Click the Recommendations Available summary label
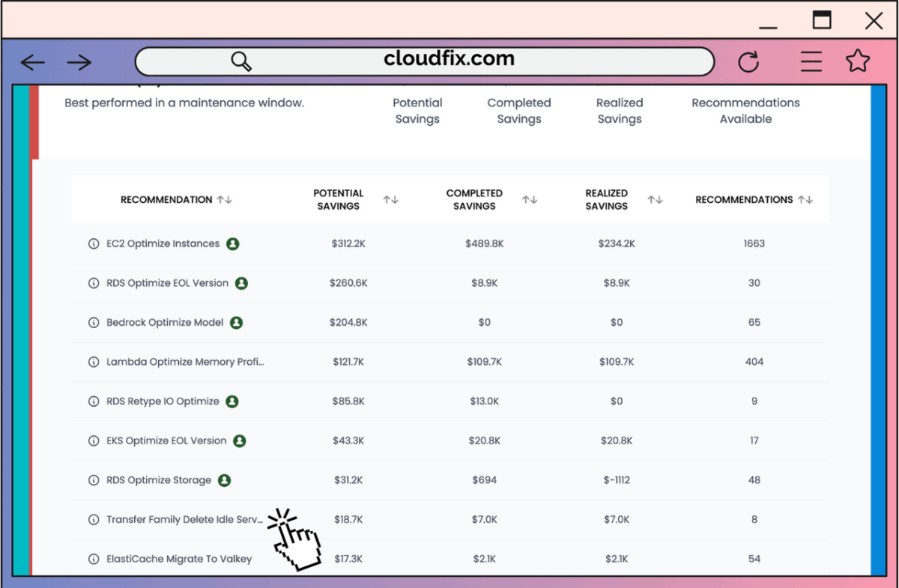Image resolution: width=899 pixels, height=588 pixels. pyautogui.click(x=745, y=111)
